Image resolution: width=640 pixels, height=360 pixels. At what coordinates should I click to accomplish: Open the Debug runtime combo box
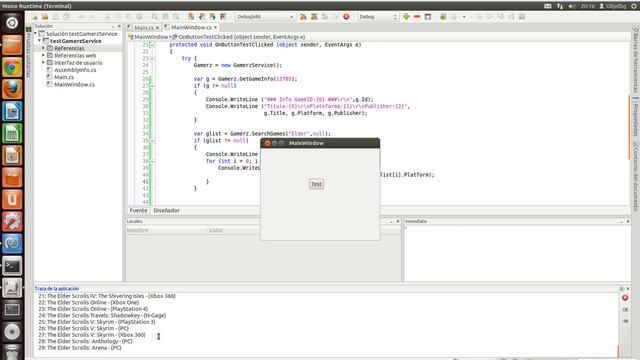[378, 17]
